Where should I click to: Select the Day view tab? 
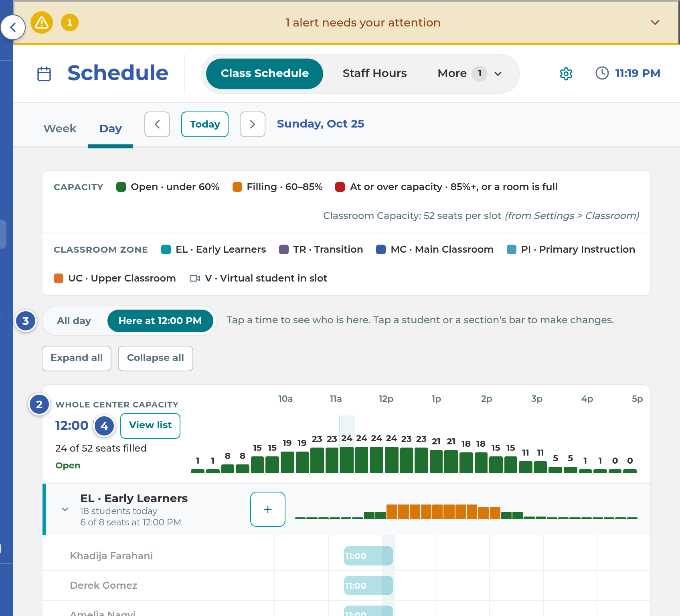[110, 128]
